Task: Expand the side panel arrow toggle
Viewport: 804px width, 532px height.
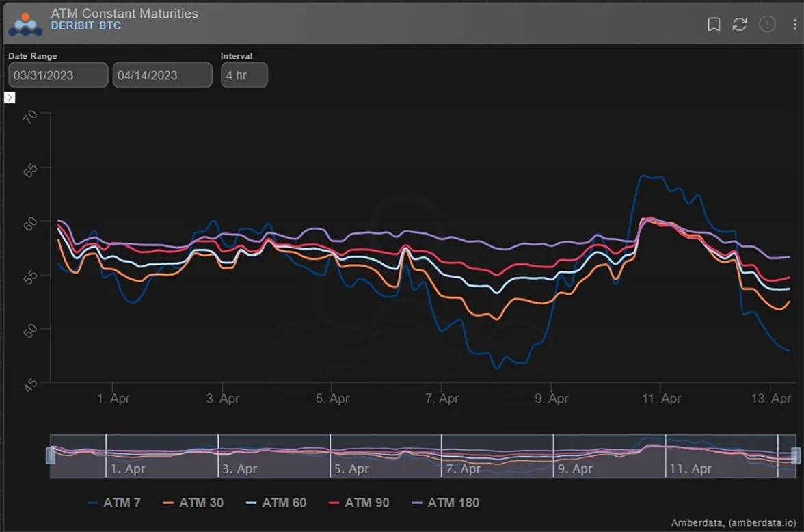Action: [10, 98]
